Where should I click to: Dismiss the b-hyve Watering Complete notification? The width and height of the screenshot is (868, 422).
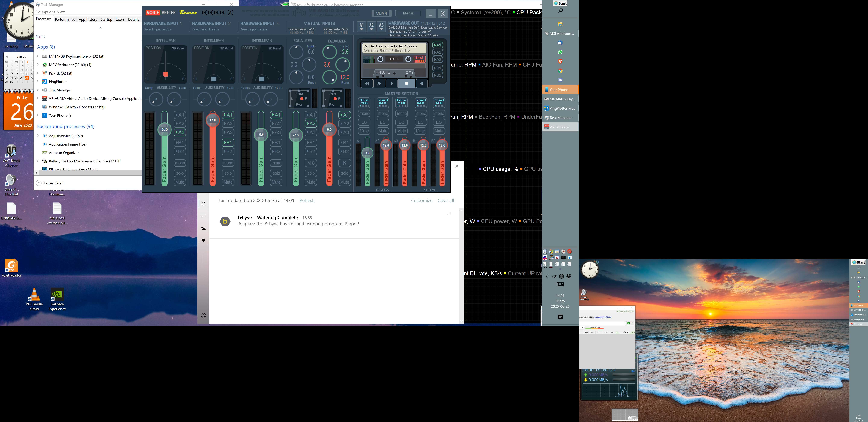(449, 213)
